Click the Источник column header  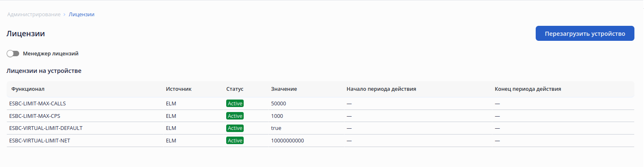(x=179, y=89)
